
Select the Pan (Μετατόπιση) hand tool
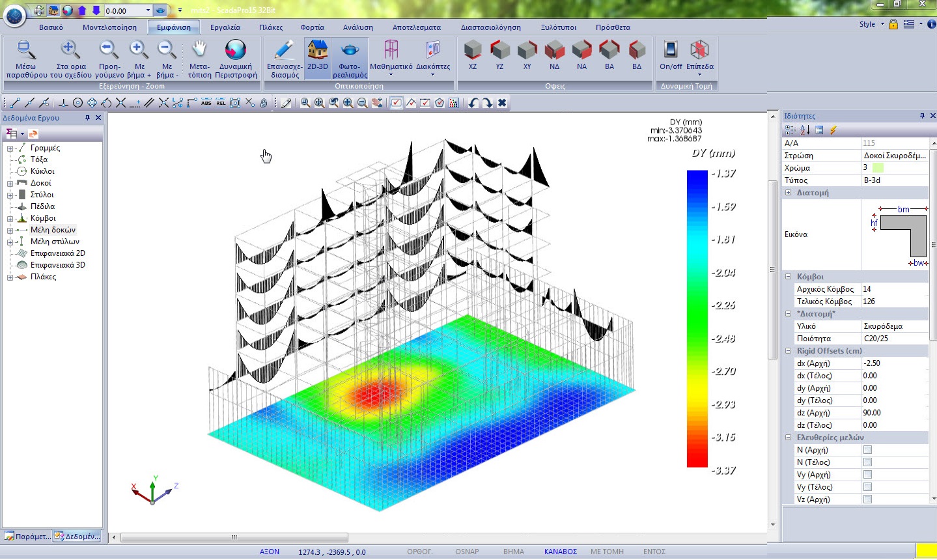199,59
